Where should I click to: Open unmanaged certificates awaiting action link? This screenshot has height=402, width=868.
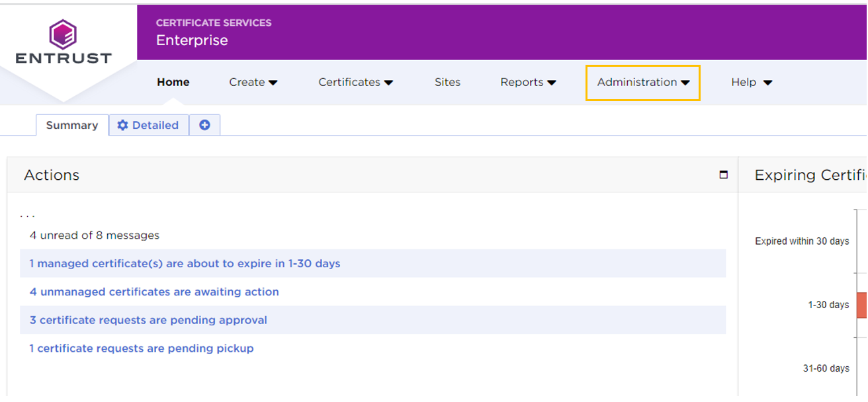[x=154, y=292]
